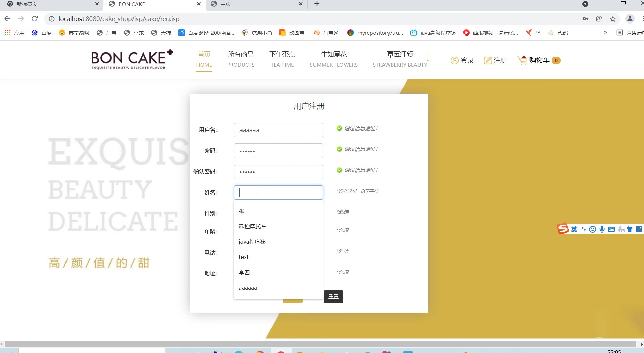Choose autofill suggestion java程序猿
Screen dimensions: 644x353
252,242
